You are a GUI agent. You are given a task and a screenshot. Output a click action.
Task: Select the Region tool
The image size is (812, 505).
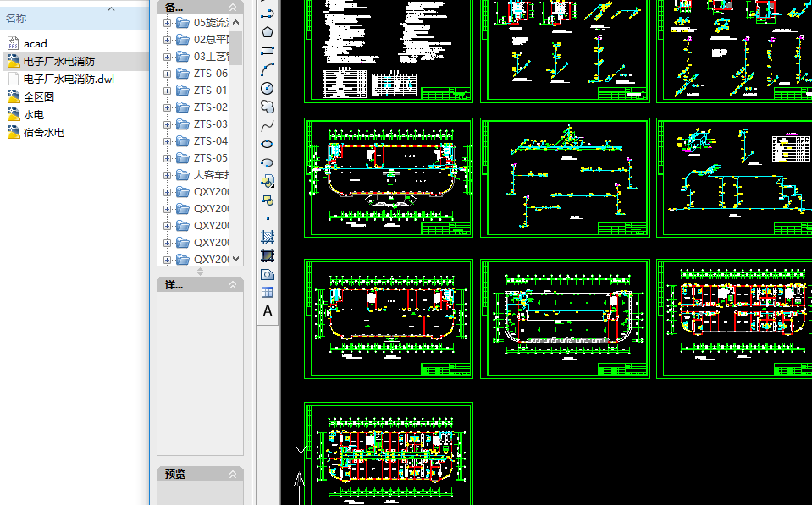(x=268, y=274)
